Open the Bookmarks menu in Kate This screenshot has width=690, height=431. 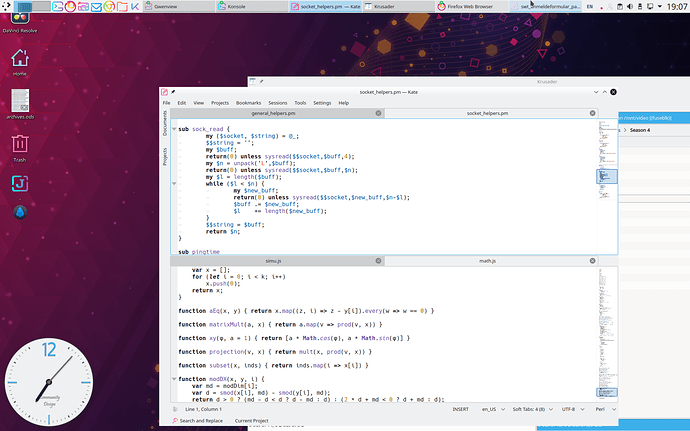(x=248, y=103)
